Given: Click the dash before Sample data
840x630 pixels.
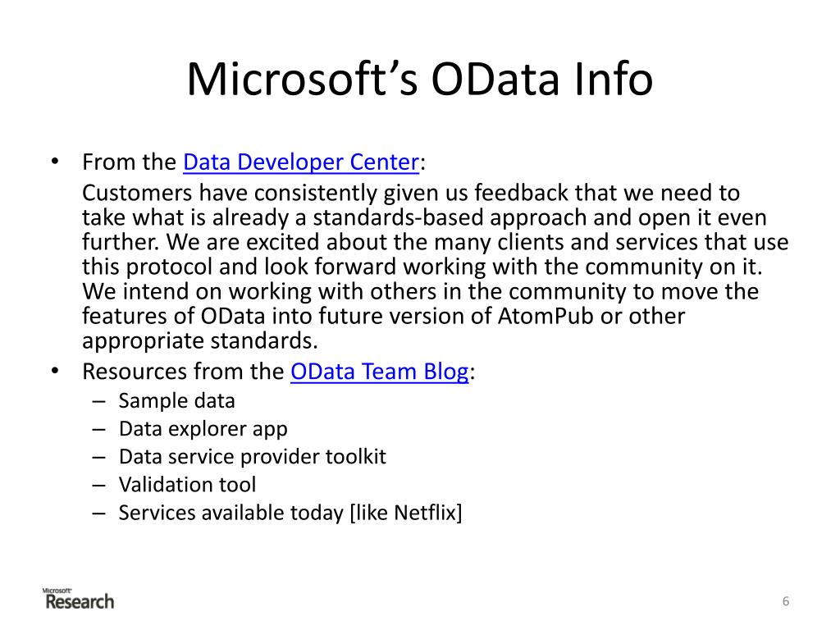Looking at the screenshot, I should coord(98,401).
